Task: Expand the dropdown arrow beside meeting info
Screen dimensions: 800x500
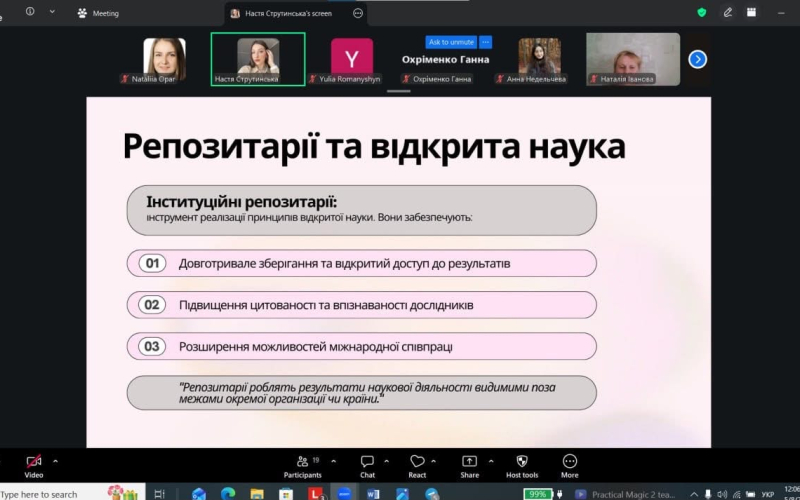Action: pyautogui.click(x=52, y=12)
